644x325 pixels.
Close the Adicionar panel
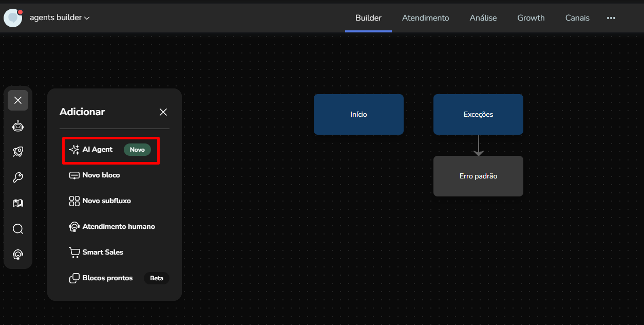click(163, 112)
